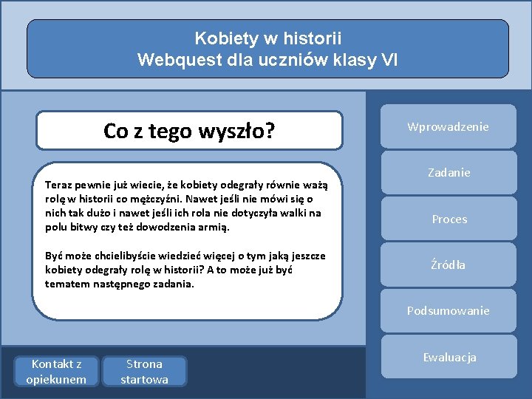Screen dimensions: 532x399
Task: Click the Kontakt z opiekunem button
Action: (x=56, y=372)
